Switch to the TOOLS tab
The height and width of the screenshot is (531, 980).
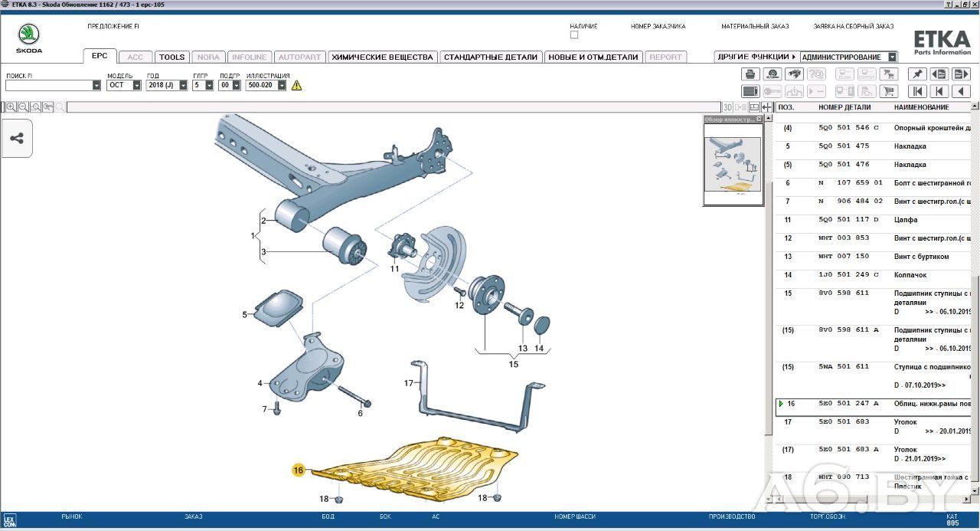pos(172,57)
